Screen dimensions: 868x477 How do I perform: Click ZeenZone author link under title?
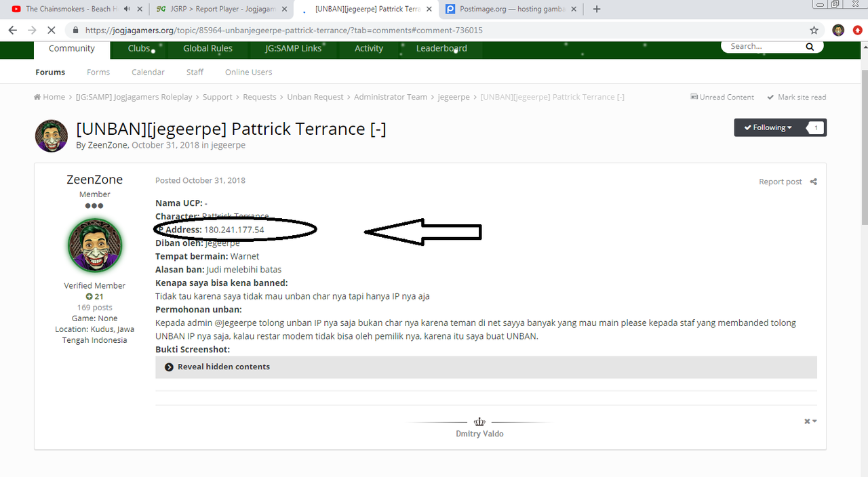tap(107, 145)
